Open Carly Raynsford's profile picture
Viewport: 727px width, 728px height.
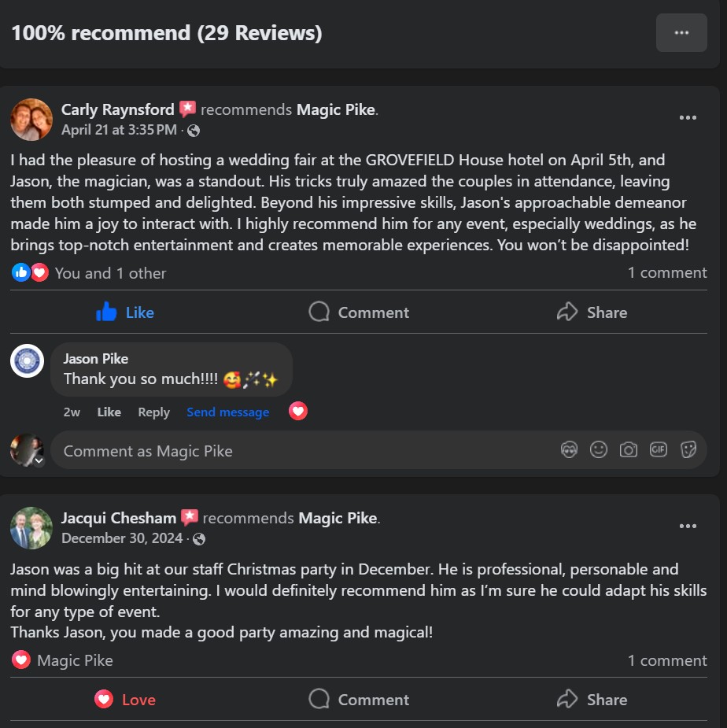tap(31, 120)
